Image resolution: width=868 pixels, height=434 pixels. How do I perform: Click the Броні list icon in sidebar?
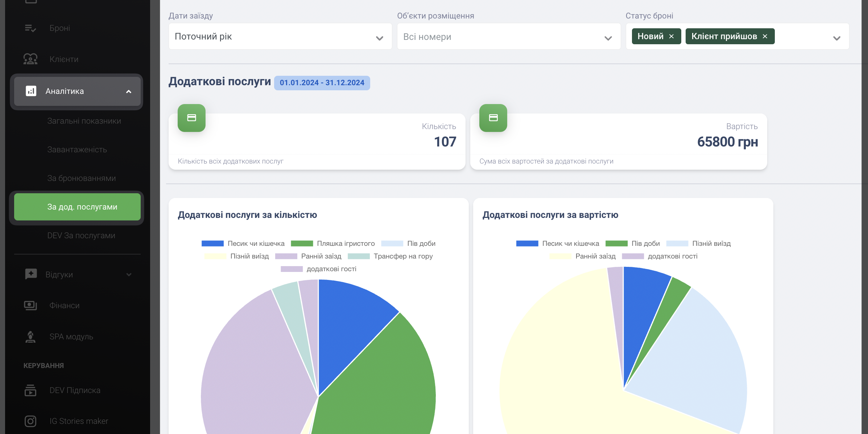click(30, 28)
